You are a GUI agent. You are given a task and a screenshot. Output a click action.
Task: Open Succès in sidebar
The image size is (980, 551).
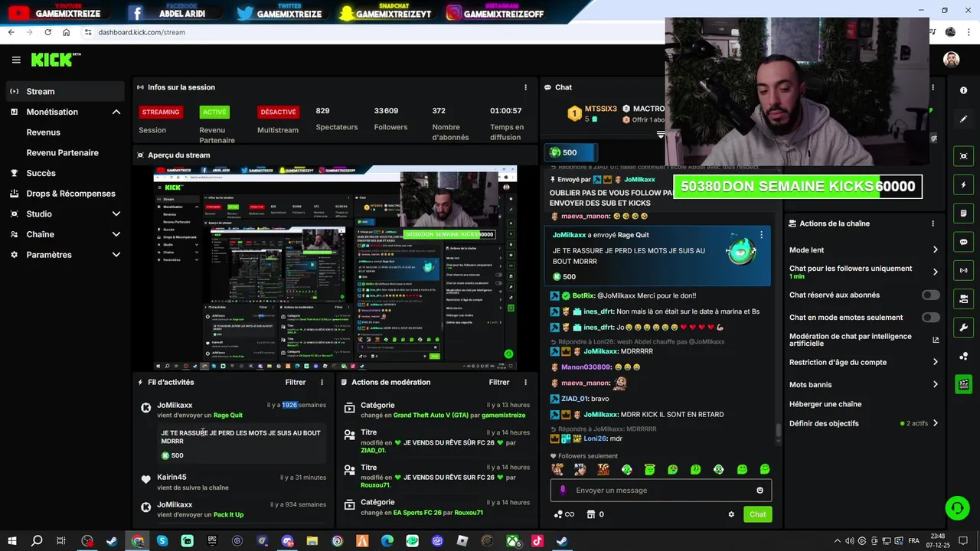[x=41, y=173]
